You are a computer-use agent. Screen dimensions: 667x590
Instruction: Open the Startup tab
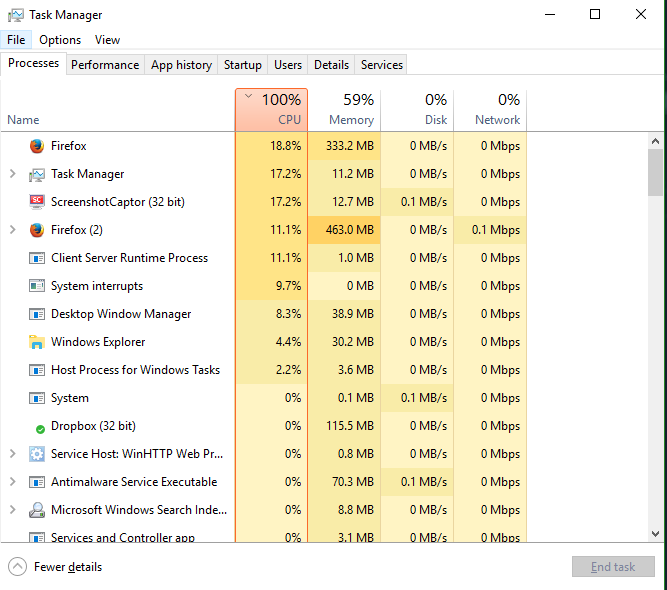(242, 65)
